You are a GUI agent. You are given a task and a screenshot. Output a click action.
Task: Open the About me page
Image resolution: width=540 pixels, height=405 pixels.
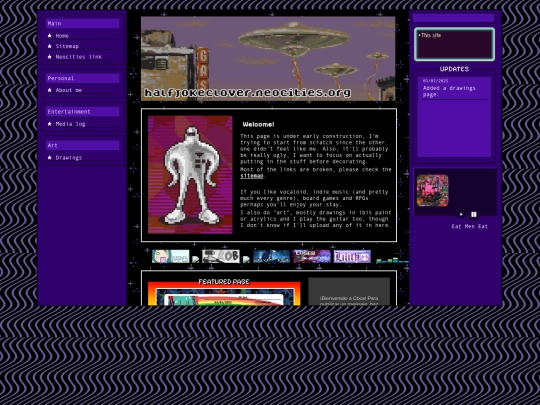[69, 90]
